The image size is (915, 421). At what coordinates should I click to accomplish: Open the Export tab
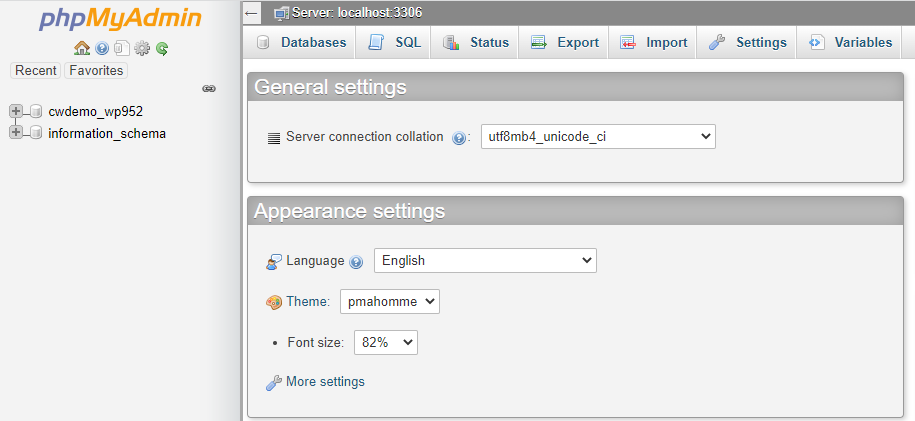coord(565,43)
